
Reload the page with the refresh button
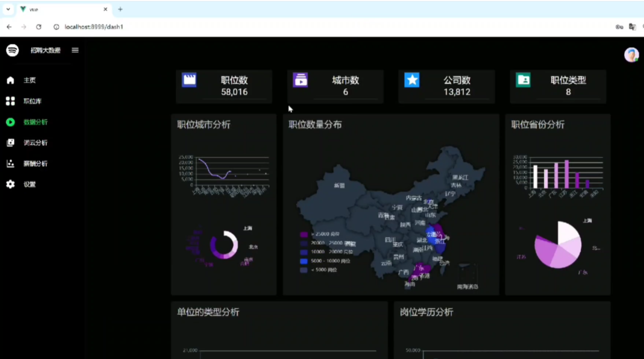[x=39, y=27]
